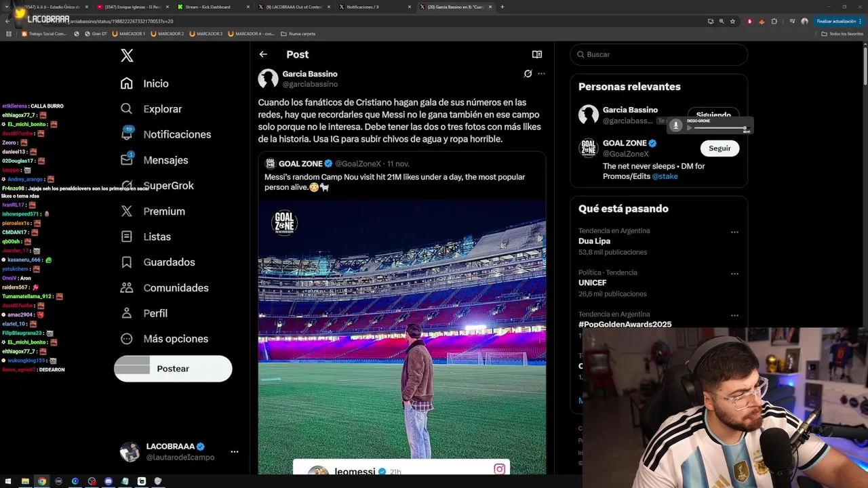
Task: Open Trabajo Social Com... bookmark
Action: (x=44, y=33)
